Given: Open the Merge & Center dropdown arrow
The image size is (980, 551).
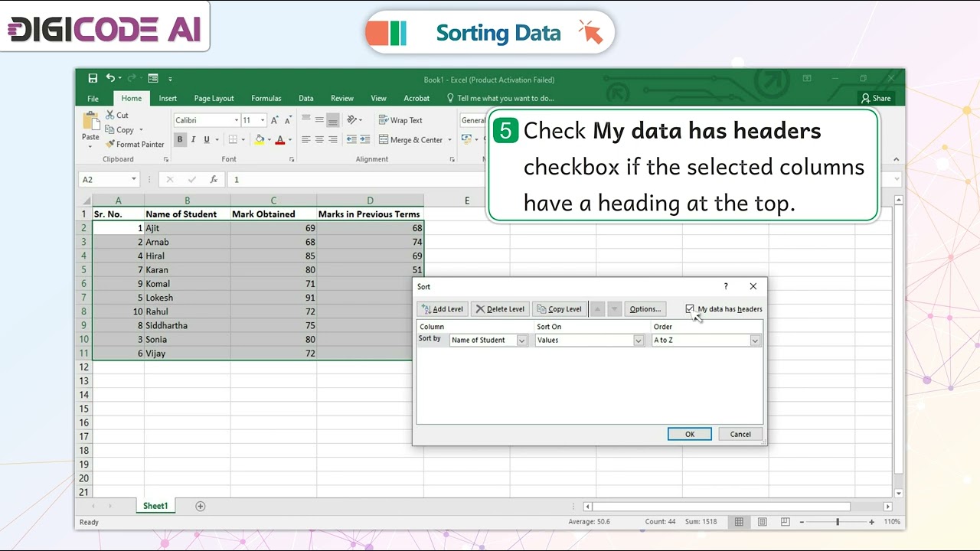Looking at the screenshot, I should tap(449, 140).
